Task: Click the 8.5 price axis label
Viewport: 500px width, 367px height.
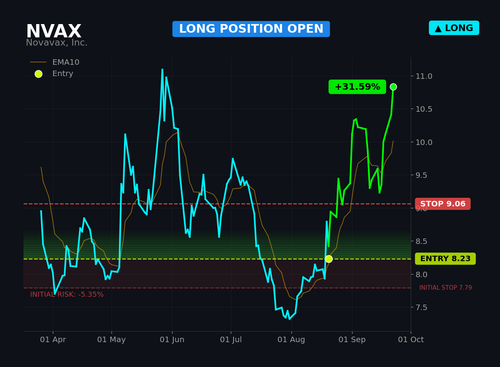Action: (421, 241)
